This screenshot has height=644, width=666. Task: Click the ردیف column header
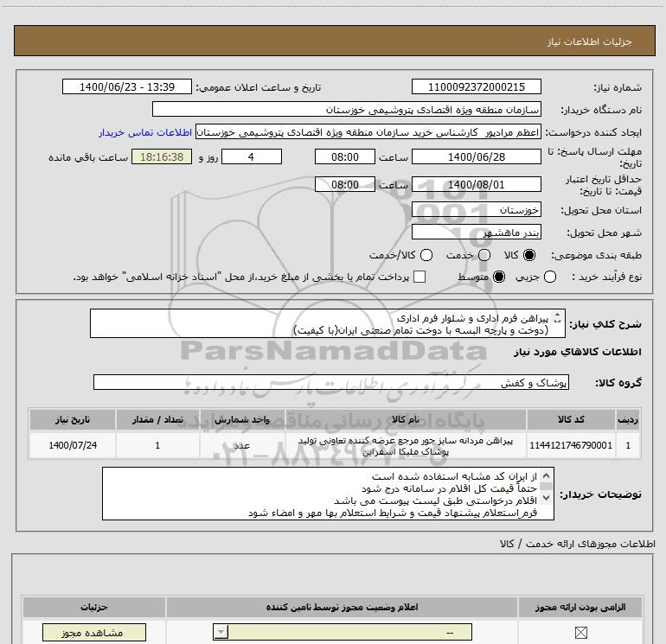(x=628, y=419)
